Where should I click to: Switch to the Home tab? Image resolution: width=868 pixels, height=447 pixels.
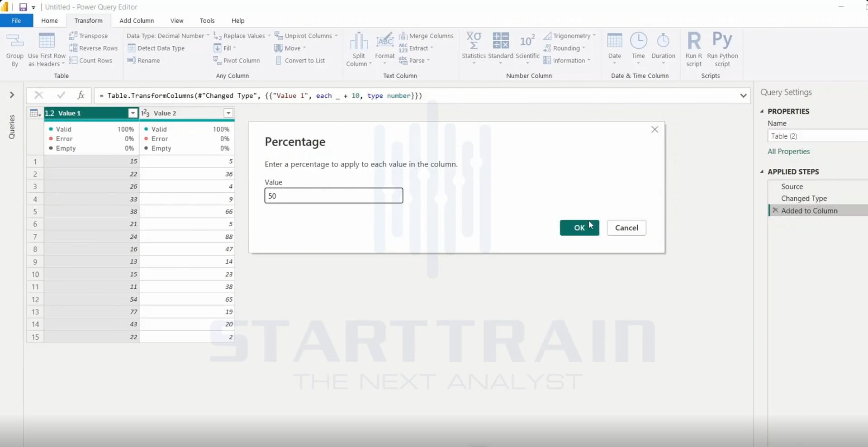[x=49, y=21]
